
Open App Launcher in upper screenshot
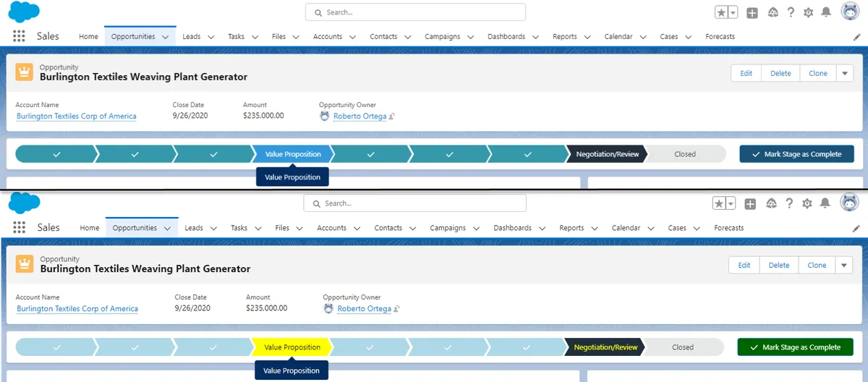pyautogui.click(x=20, y=37)
